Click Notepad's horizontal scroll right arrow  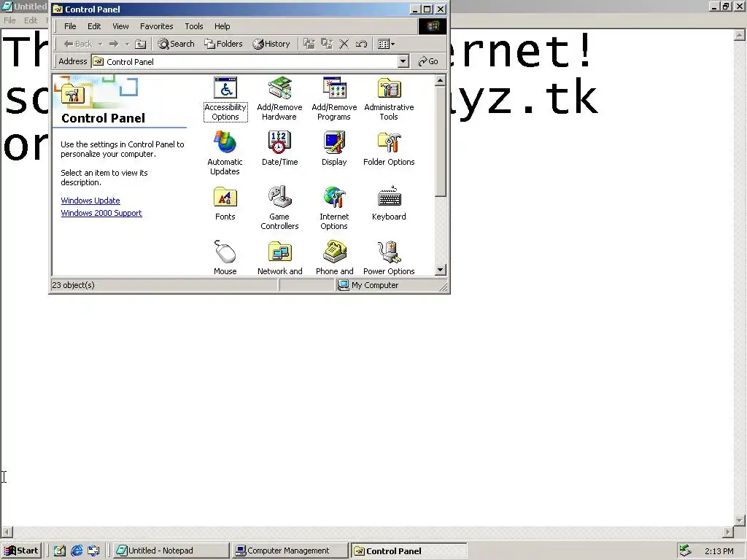[728, 532]
